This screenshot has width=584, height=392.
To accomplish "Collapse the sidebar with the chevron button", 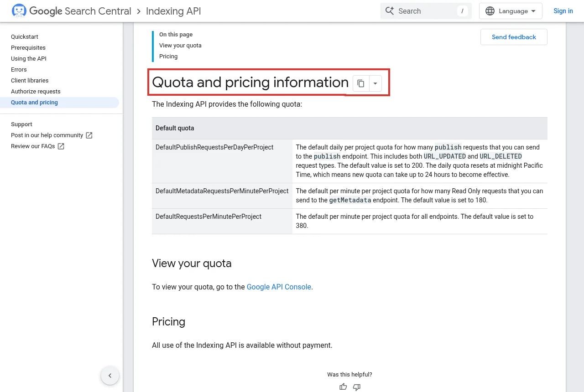I will [110, 376].
